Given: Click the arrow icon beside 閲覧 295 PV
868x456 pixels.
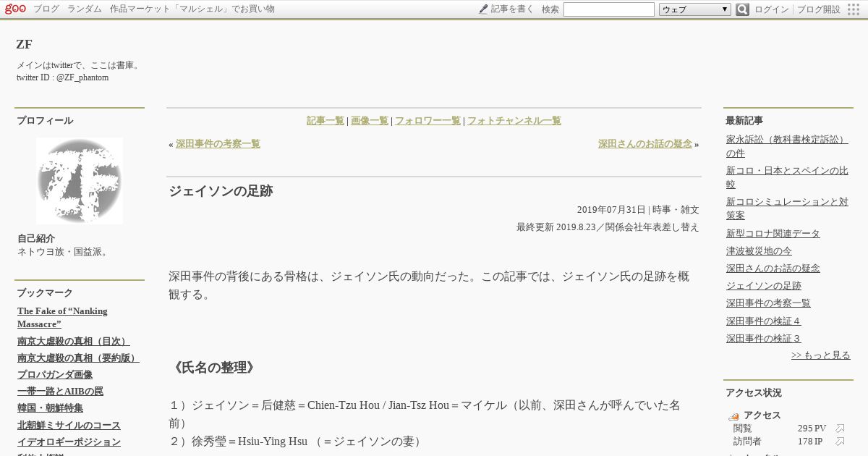Looking at the screenshot, I should [x=840, y=428].
